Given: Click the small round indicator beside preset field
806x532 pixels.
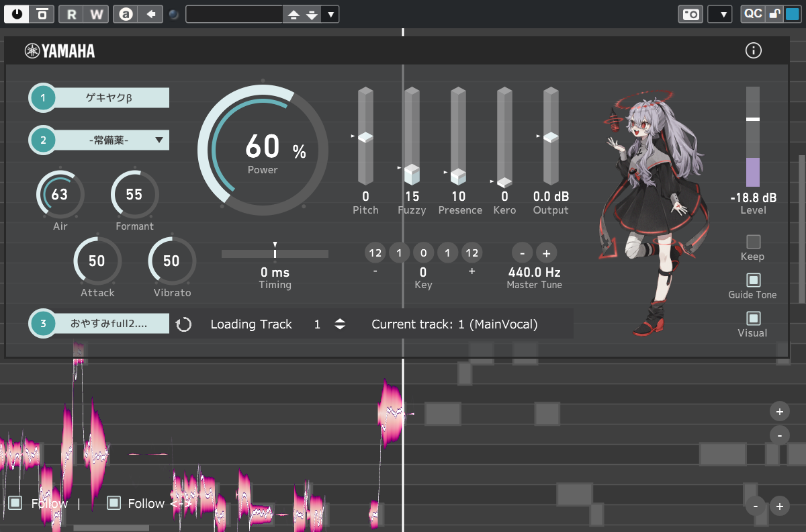Looking at the screenshot, I should pyautogui.click(x=174, y=14).
